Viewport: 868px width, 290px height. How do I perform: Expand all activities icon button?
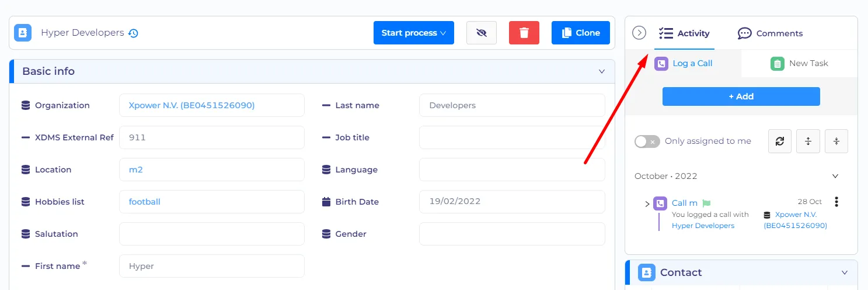coord(808,141)
